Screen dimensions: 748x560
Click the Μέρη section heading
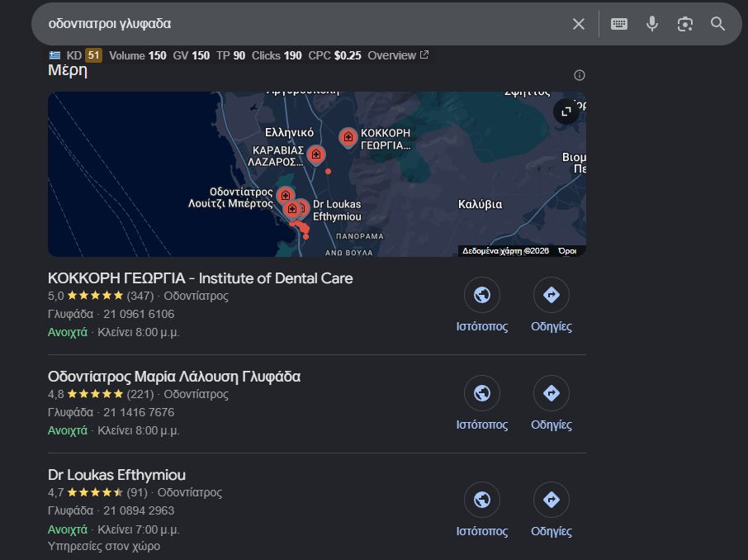68,71
